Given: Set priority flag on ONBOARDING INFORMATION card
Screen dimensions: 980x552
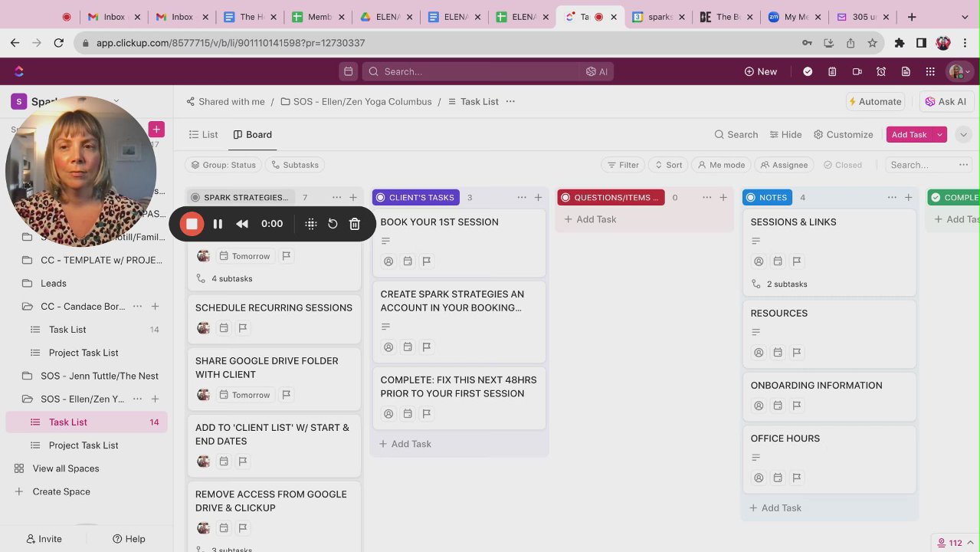Looking at the screenshot, I should click(797, 406).
